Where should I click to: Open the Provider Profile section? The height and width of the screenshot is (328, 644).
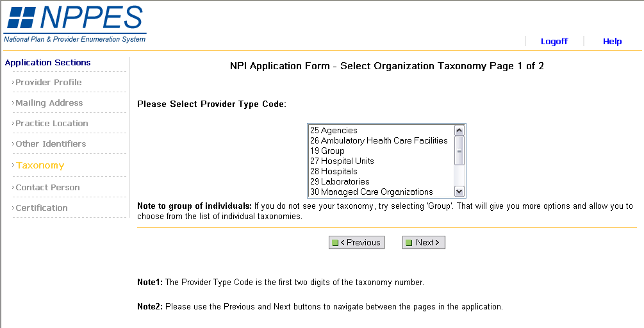click(49, 83)
